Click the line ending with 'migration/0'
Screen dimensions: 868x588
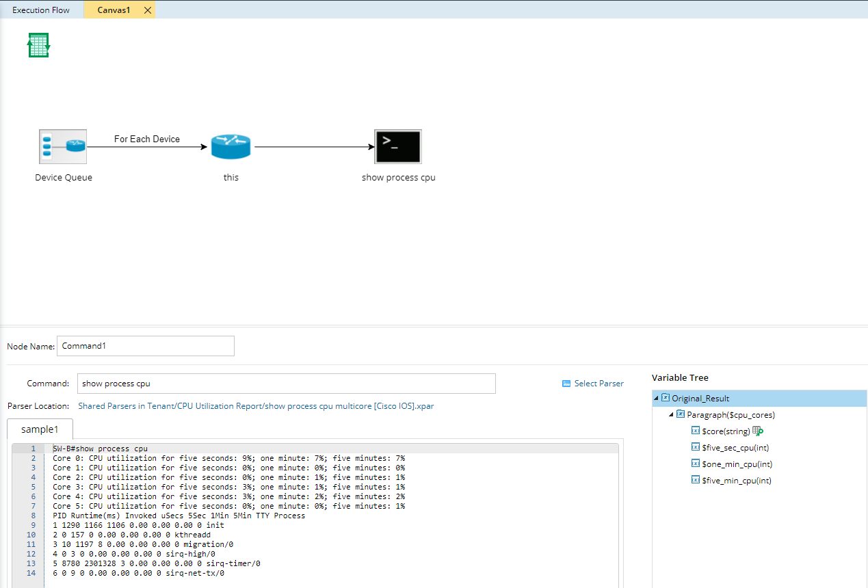click(x=143, y=544)
